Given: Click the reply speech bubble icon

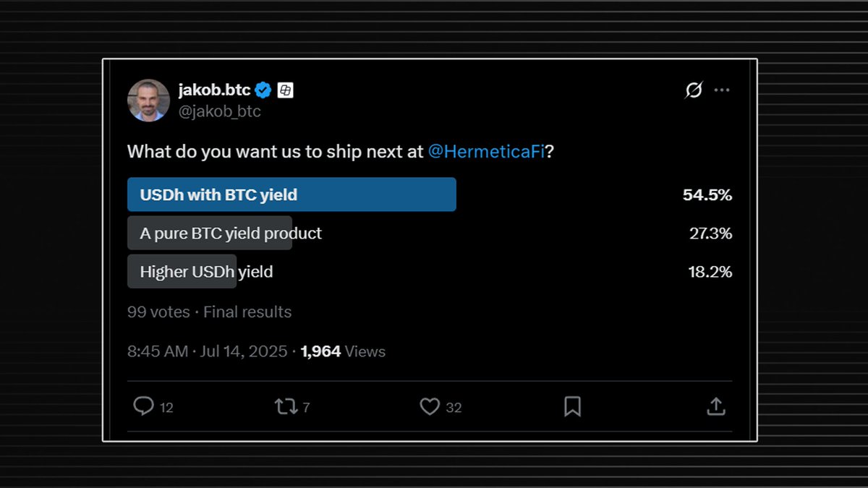Looking at the screenshot, I should (143, 406).
